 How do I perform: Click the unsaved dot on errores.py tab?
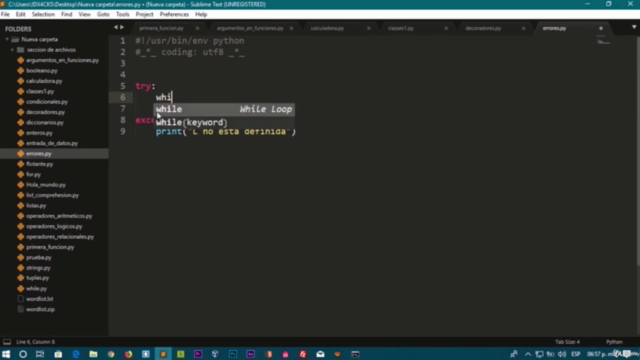pos(601,28)
